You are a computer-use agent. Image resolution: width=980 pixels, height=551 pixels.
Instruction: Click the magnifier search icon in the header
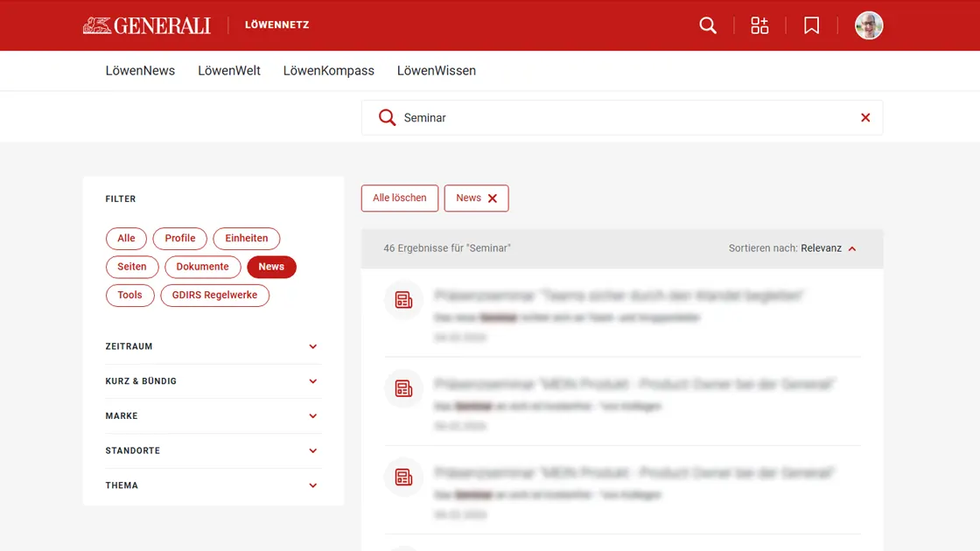coord(708,25)
